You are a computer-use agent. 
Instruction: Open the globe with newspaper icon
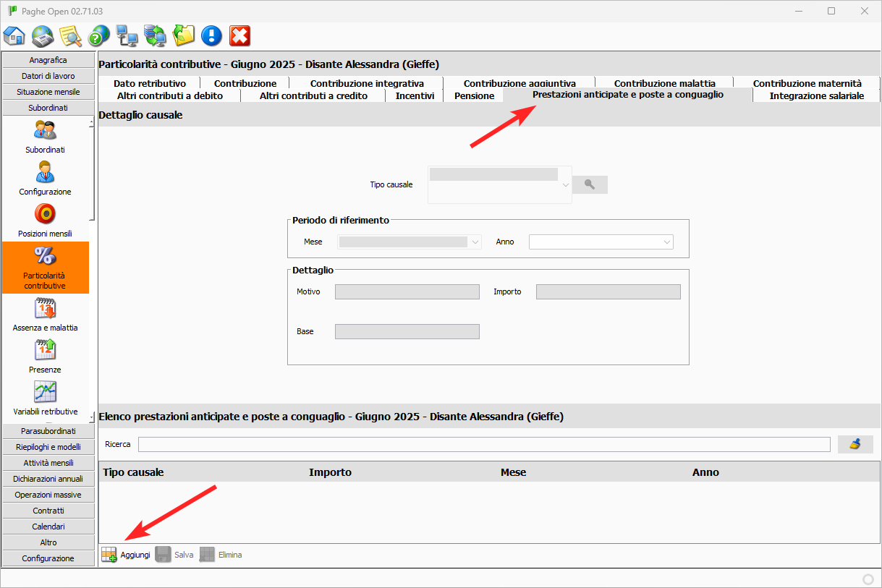[x=43, y=35]
